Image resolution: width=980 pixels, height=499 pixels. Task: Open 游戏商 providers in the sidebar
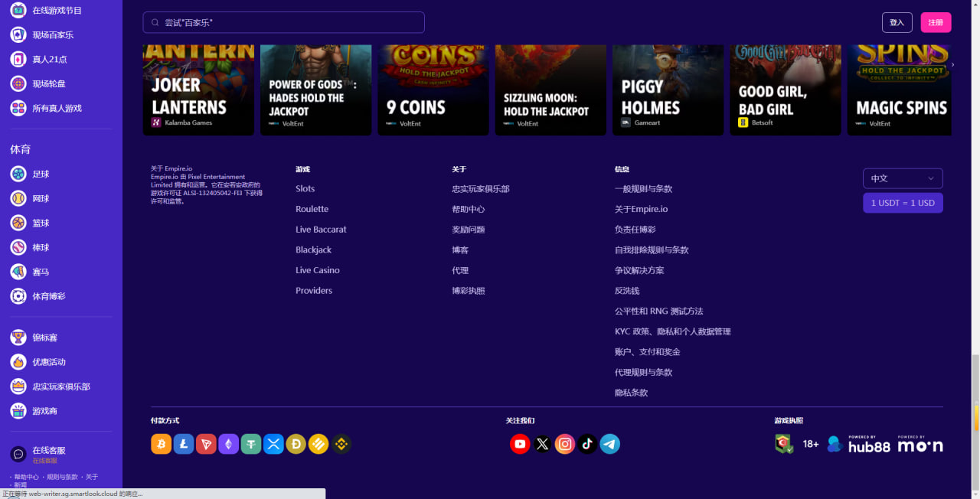[44, 411]
